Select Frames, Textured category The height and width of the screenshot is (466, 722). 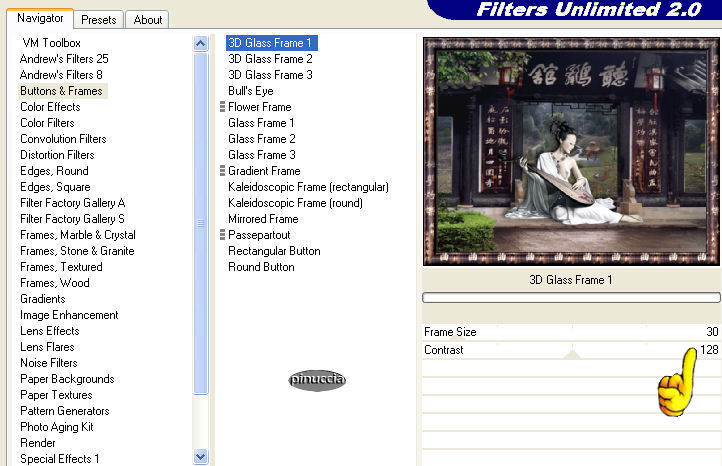pyautogui.click(x=61, y=267)
